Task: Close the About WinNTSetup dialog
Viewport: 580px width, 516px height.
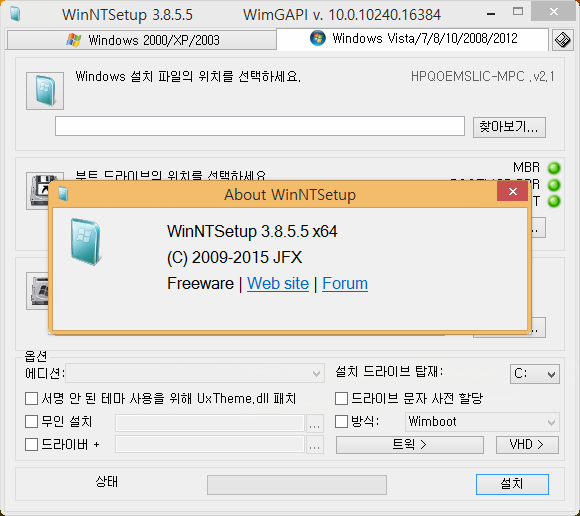Action: (512, 192)
